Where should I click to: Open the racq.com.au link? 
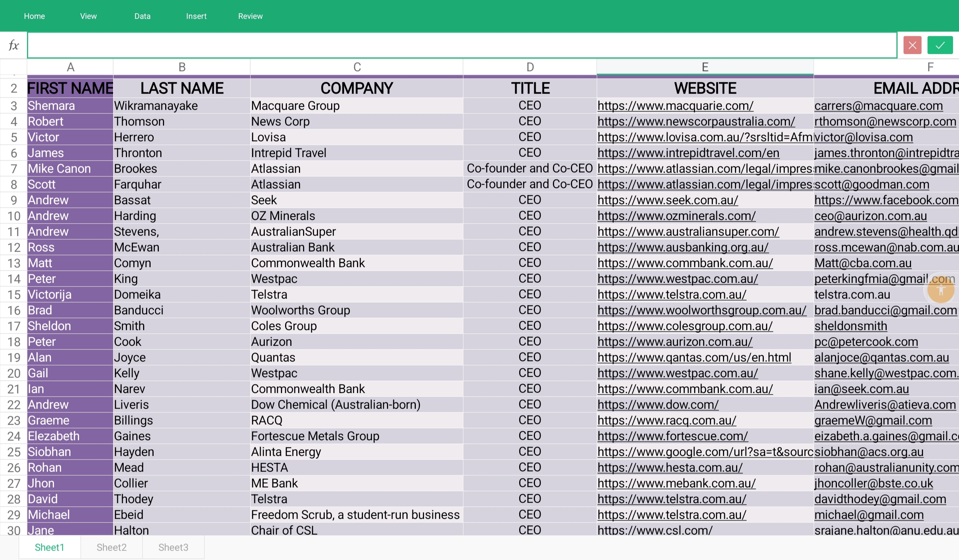coord(667,420)
